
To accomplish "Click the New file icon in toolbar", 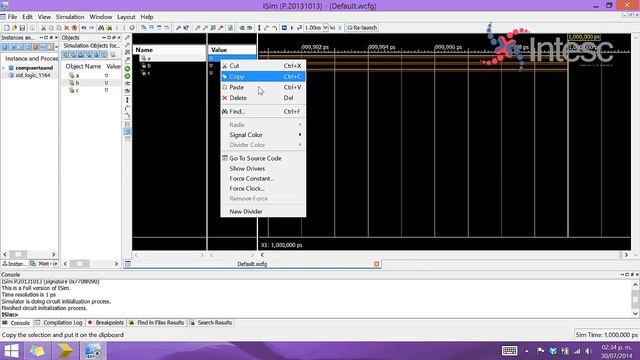I will click(7, 28).
